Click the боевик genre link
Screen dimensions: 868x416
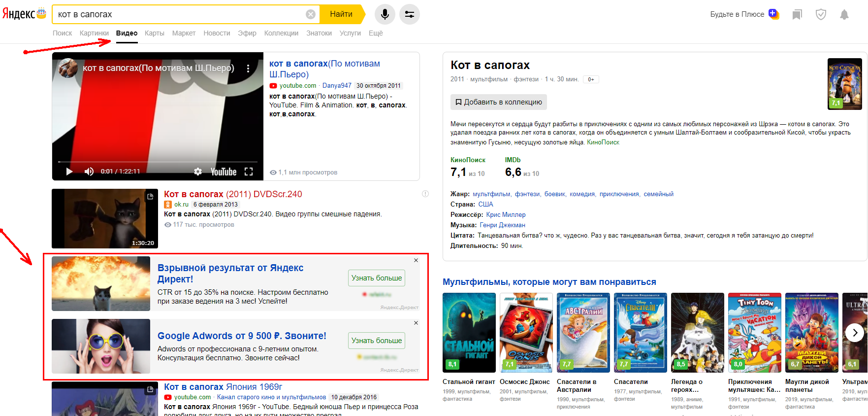(555, 194)
